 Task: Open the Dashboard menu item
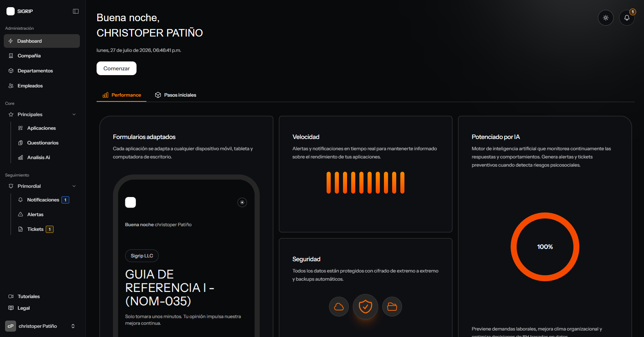tap(42, 41)
